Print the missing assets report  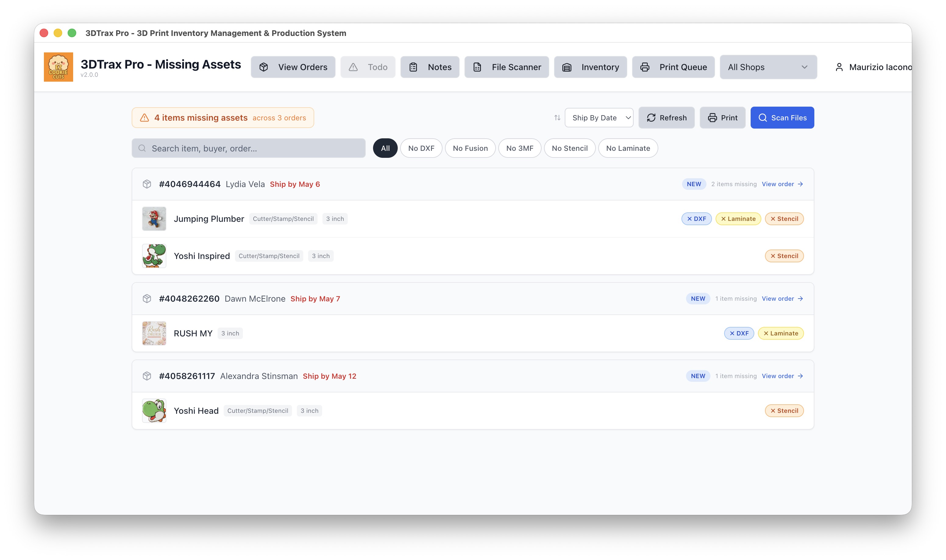[x=722, y=118]
